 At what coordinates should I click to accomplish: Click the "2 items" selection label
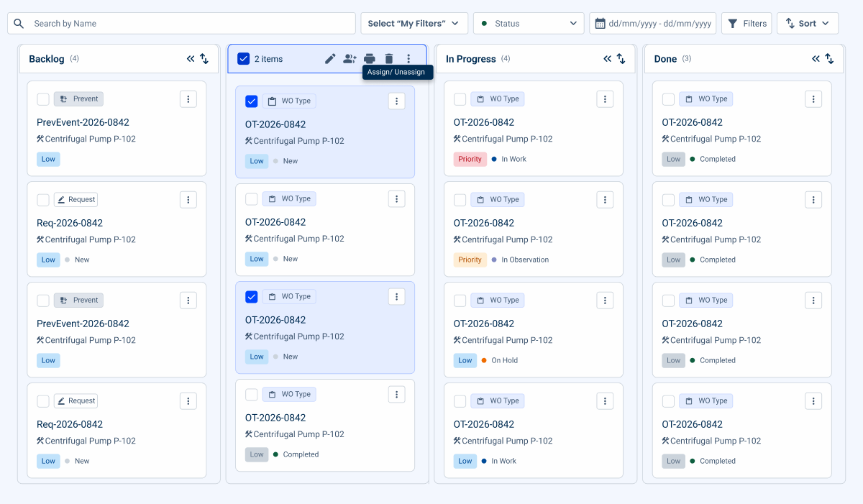tap(268, 59)
